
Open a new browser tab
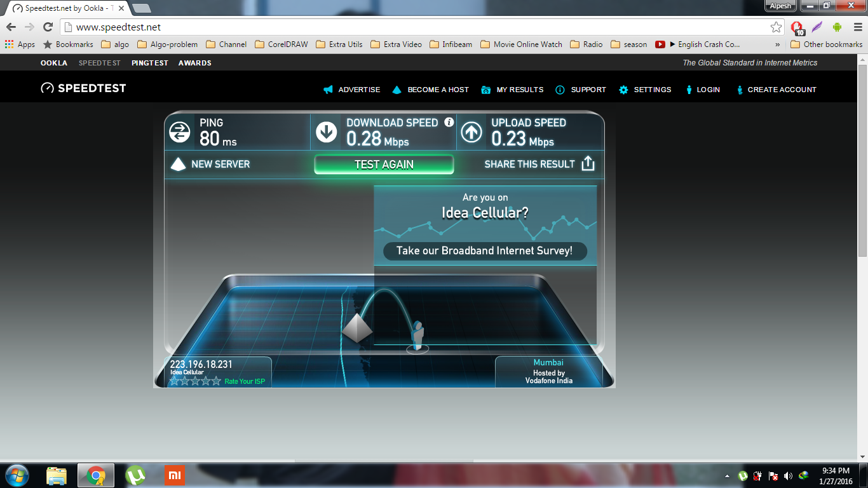[x=141, y=8]
